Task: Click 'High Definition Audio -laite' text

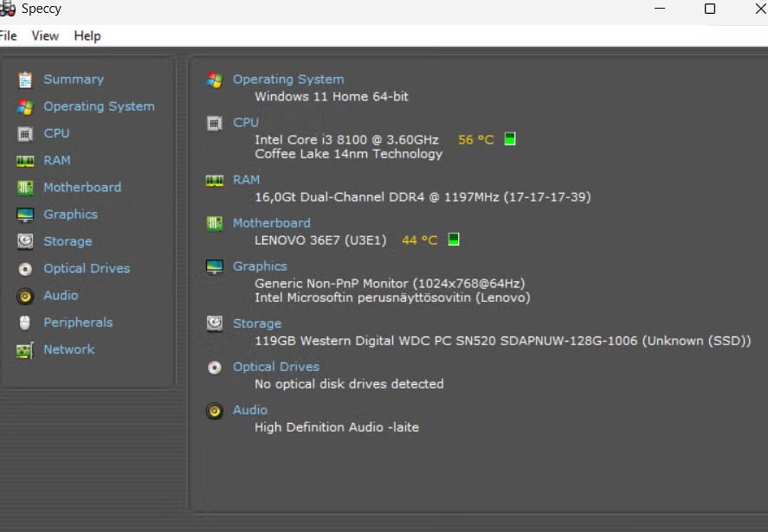Action: pos(337,427)
